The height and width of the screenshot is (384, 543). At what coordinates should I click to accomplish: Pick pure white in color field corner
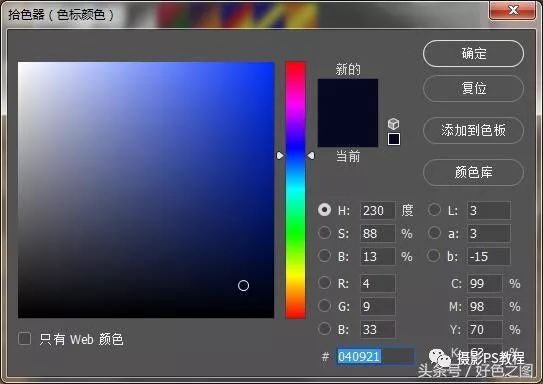click(x=19, y=63)
